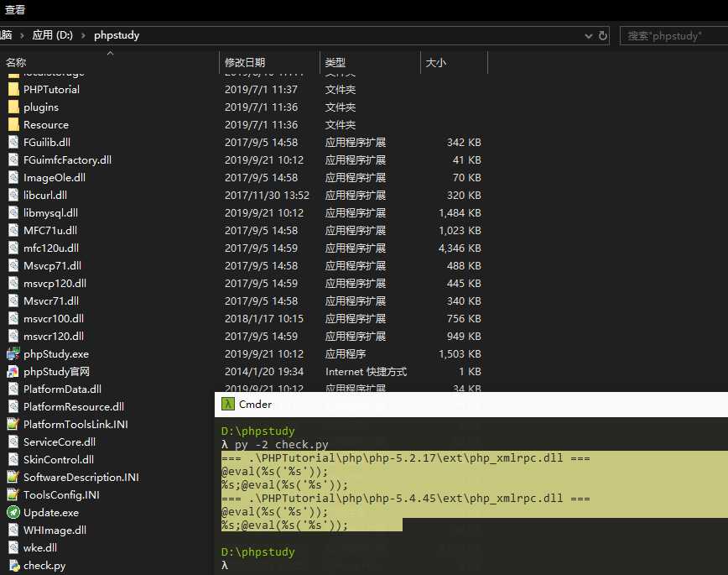Open the address bar history dropdown
The image size is (728, 575).
tap(588, 36)
